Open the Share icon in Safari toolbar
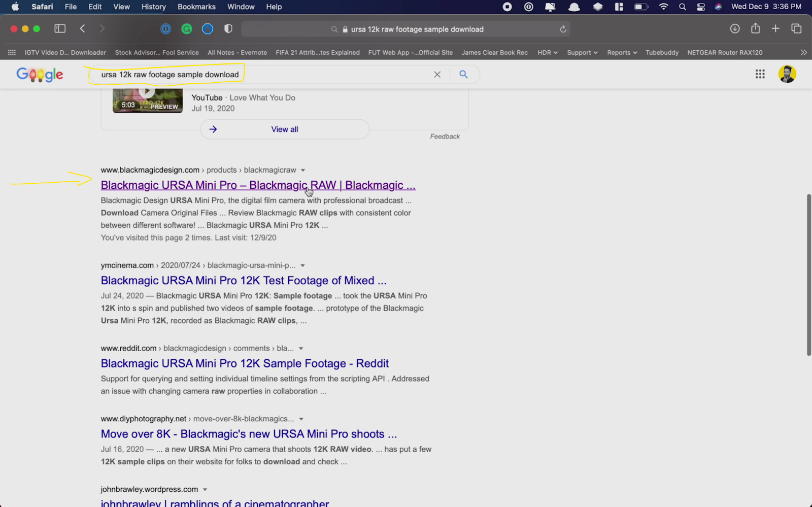Screen dimensions: 812x507 tap(756, 28)
